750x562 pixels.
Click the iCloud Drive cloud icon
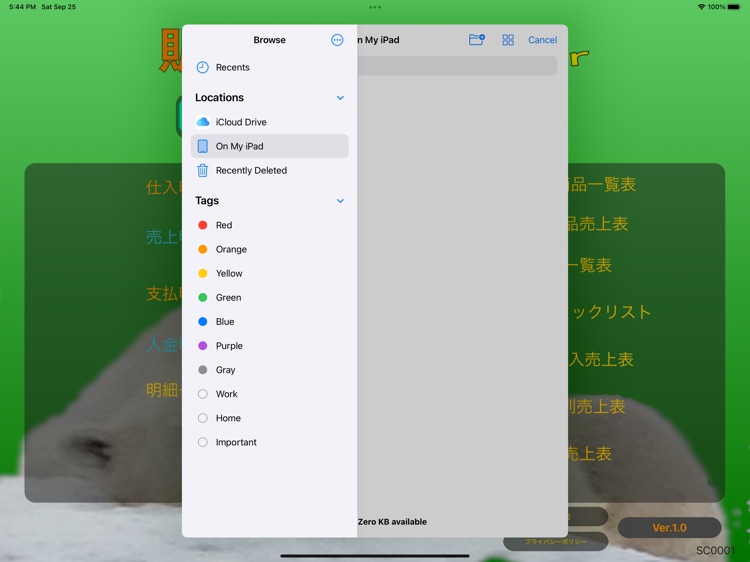pos(203,122)
